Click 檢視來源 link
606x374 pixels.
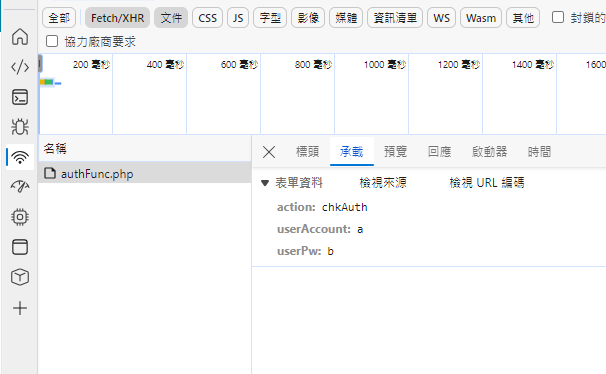[383, 182]
